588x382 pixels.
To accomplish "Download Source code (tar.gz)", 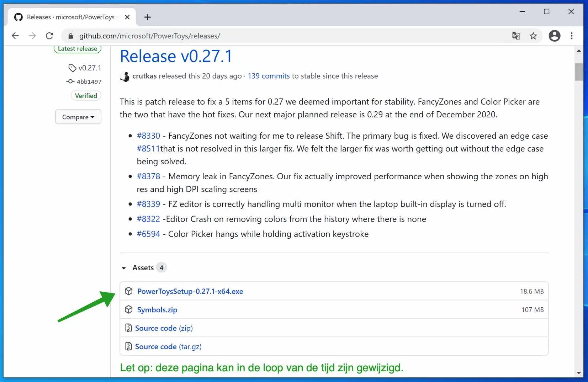I will point(168,347).
